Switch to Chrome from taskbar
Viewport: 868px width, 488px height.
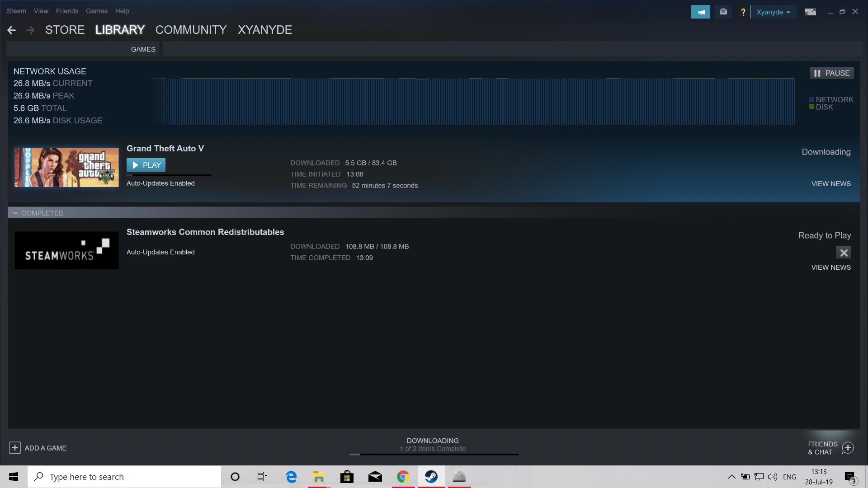pyautogui.click(x=403, y=477)
